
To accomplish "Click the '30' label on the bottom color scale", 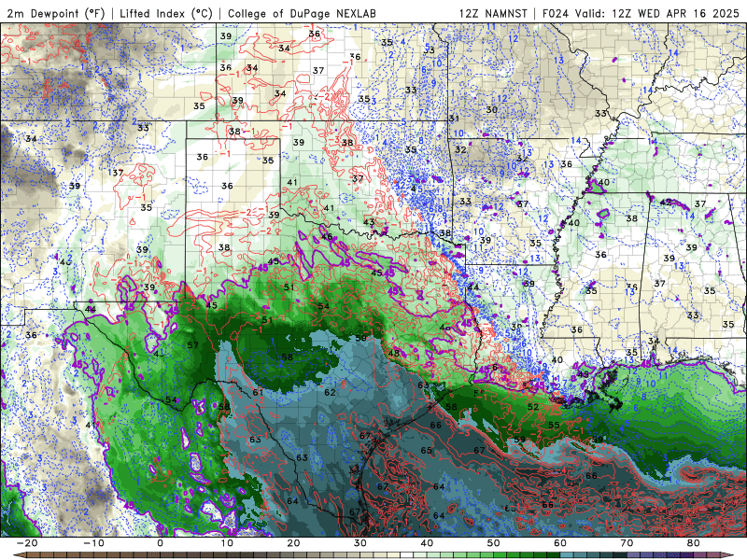I will (x=360, y=543).
